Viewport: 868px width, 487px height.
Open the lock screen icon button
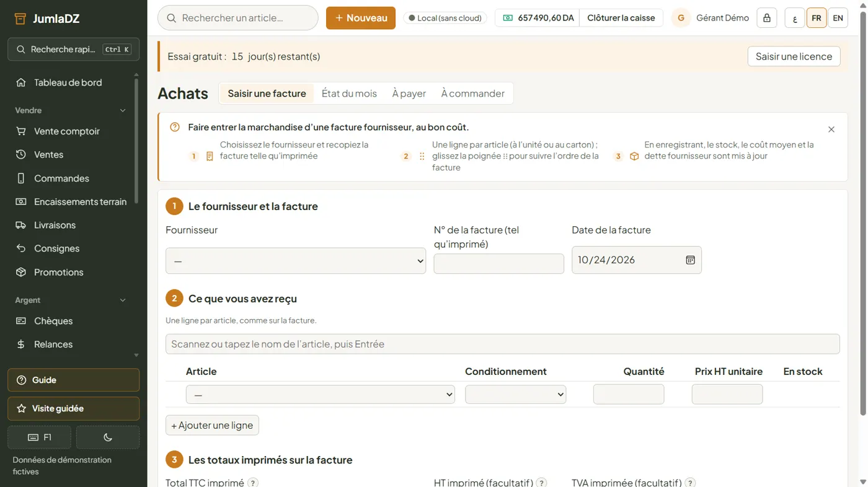(767, 18)
